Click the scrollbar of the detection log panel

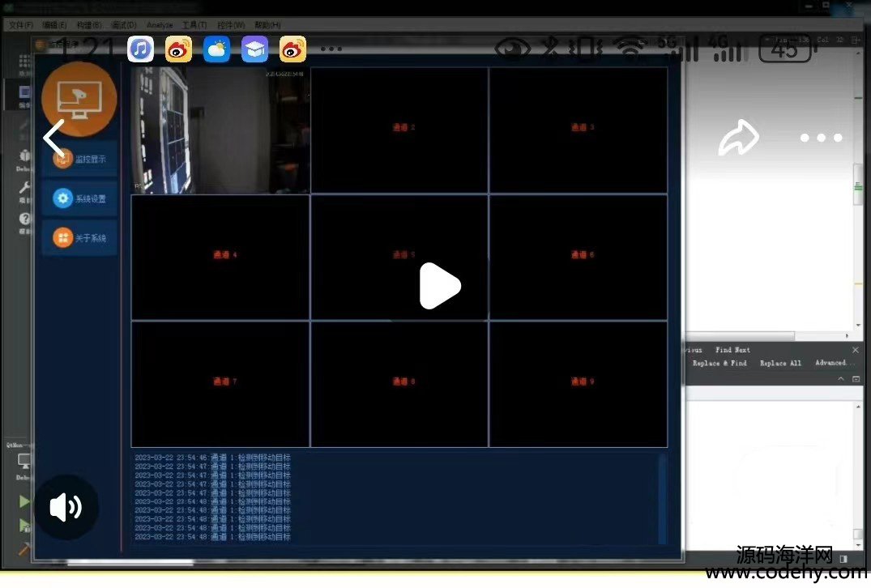click(662, 499)
